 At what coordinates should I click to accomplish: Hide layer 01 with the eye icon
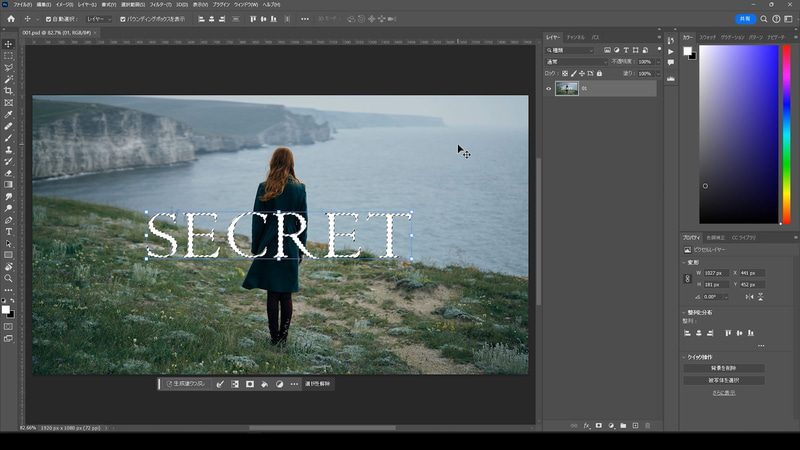tap(548, 88)
